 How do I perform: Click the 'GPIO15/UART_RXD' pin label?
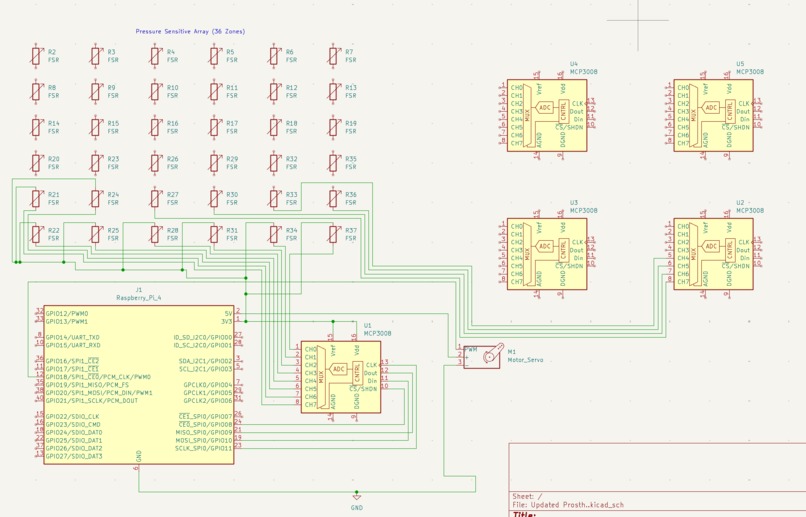pyautogui.click(x=73, y=345)
